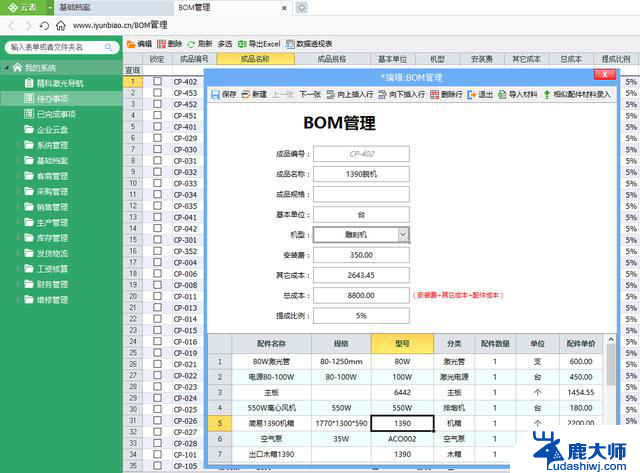640x473 pixels.
Task: Click Next record (下一张)
Action: pyautogui.click(x=310, y=95)
